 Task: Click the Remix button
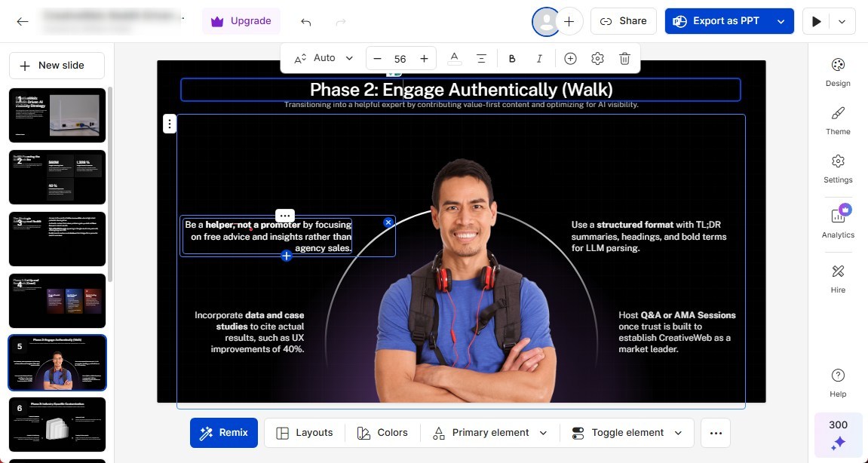[x=224, y=432]
